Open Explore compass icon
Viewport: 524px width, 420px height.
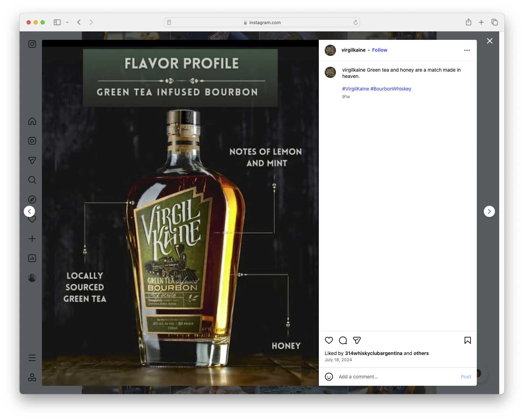[32, 200]
